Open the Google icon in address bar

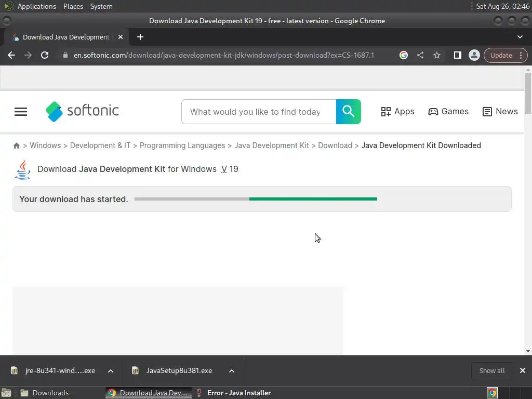(x=403, y=55)
